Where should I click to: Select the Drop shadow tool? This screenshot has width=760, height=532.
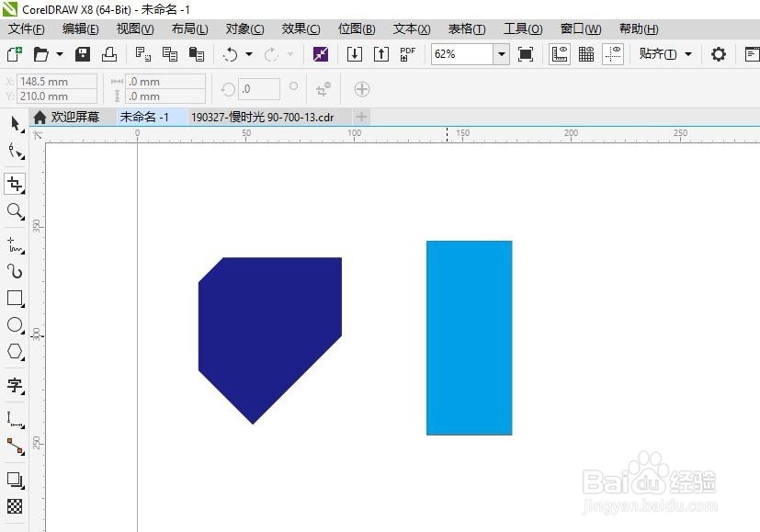tap(16, 481)
